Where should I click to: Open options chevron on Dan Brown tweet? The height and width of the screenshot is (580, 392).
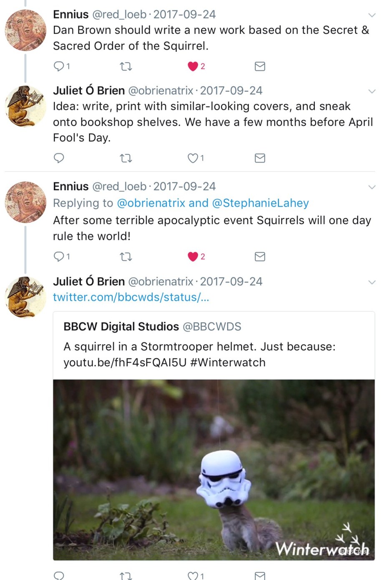(x=372, y=15)
